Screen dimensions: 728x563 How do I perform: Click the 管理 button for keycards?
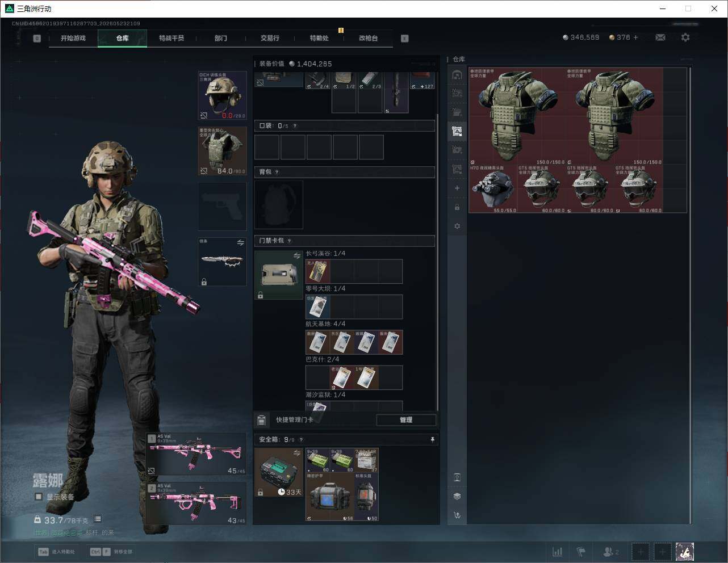(x=406, y=420)
